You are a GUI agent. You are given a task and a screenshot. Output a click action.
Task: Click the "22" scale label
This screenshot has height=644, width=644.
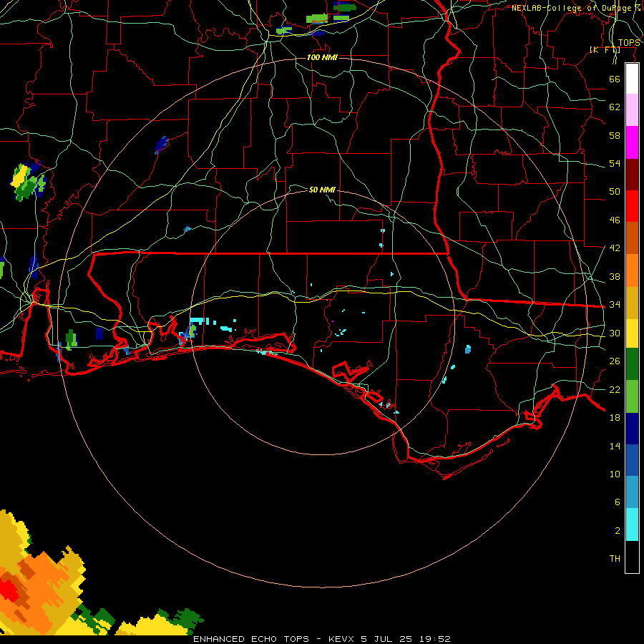pyautogui.click(x=615, y=389)
